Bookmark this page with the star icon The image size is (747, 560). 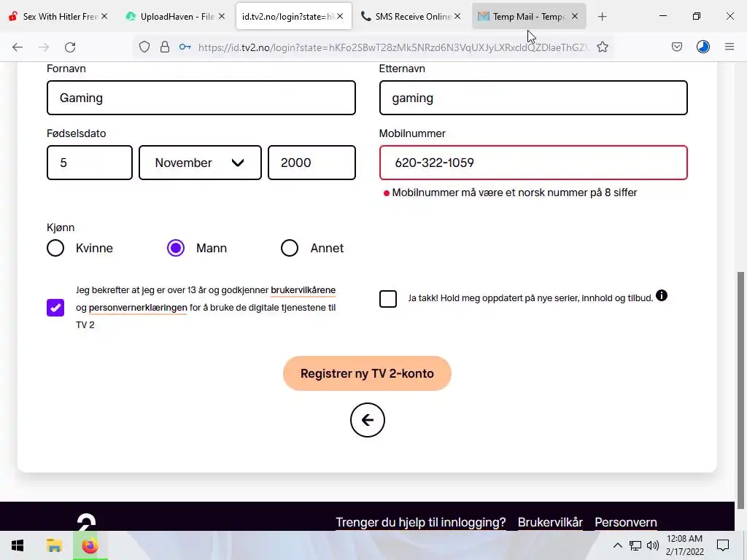(x=602, y=47)
